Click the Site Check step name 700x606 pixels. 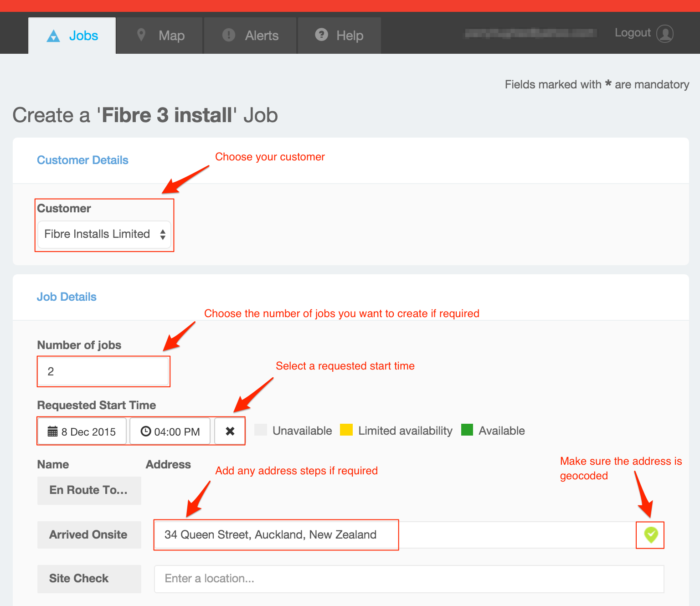coord(89,579)
